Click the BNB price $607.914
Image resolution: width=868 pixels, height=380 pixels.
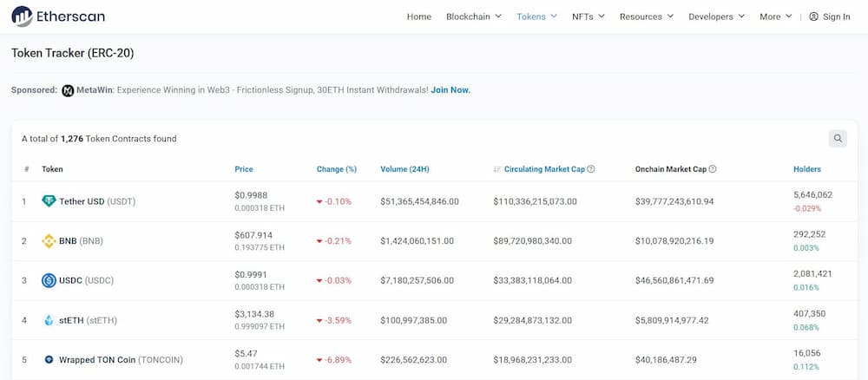click(x=253, y=235)
